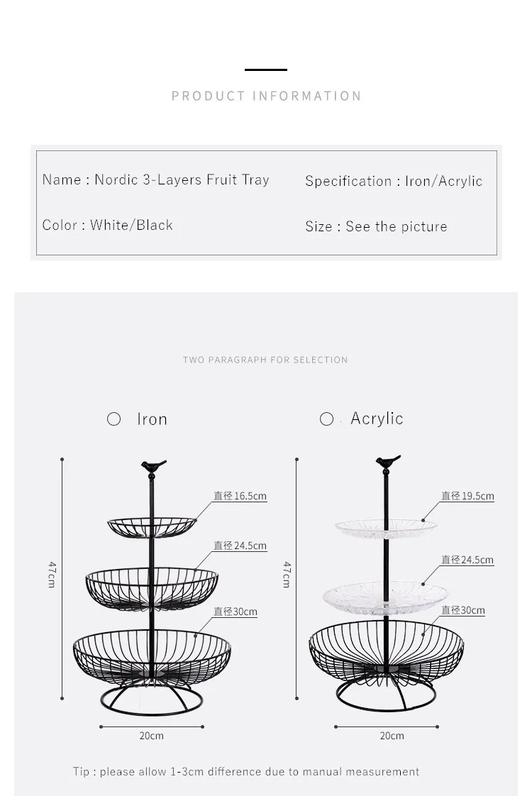Viewport: 532px width, 796px height.
Task: Click the Iron stand's middle wire basket
Action: [x=152, y=589]
